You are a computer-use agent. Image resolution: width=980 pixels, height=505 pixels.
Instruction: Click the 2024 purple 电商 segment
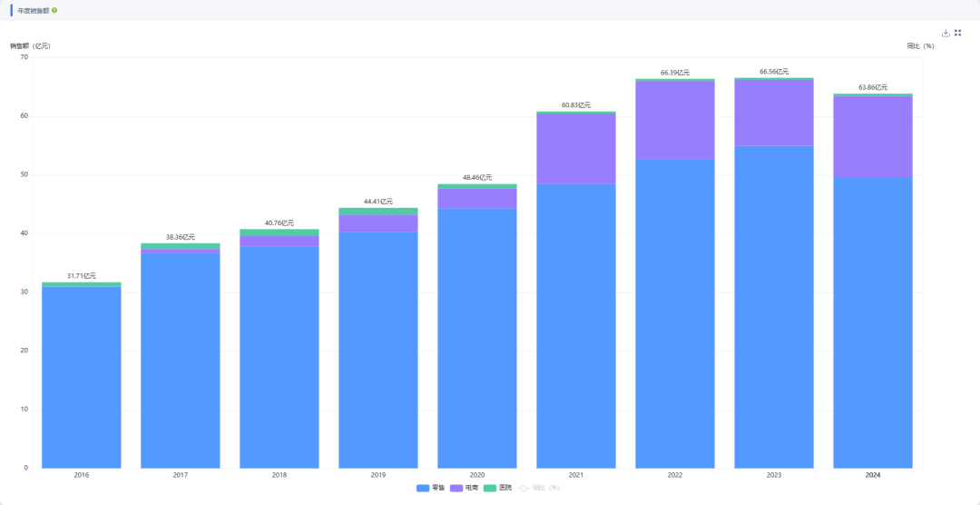pos(872,136)
